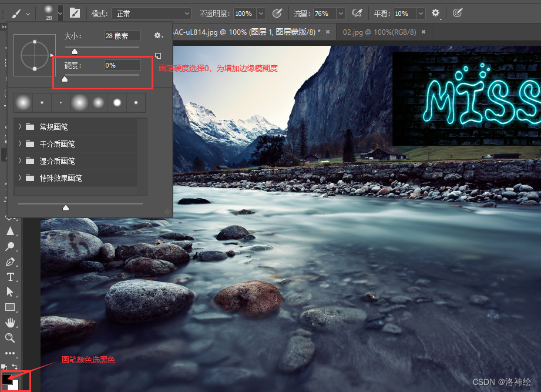The image size is (541, 392).
Task: Select the 常规画笔 folder label
Action: 53,127
